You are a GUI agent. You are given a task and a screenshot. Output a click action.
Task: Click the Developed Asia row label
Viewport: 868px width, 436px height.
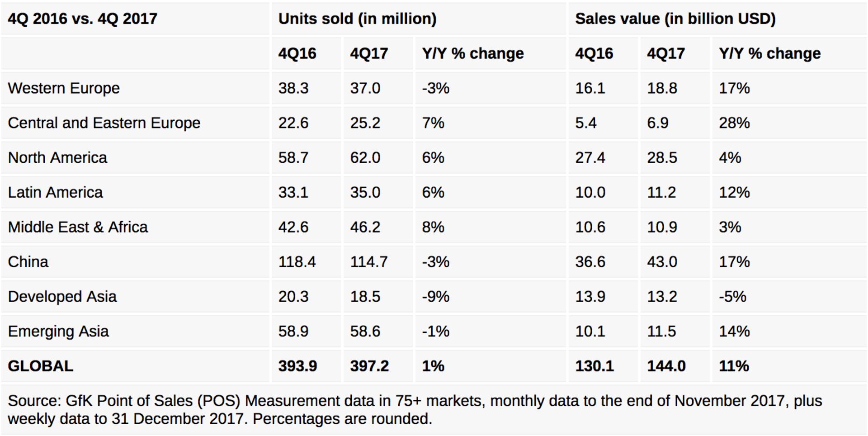(62, 297)
